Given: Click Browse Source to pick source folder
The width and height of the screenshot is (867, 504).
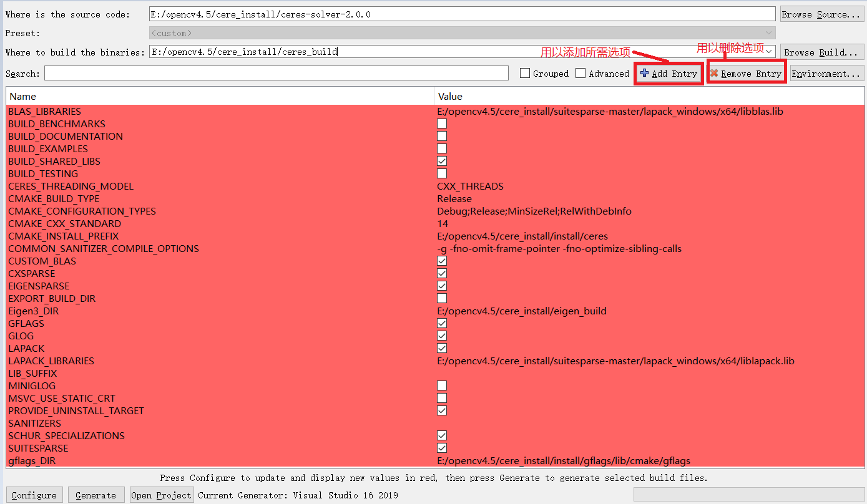Looking at the screenshot, I should (x=821, y=14).
